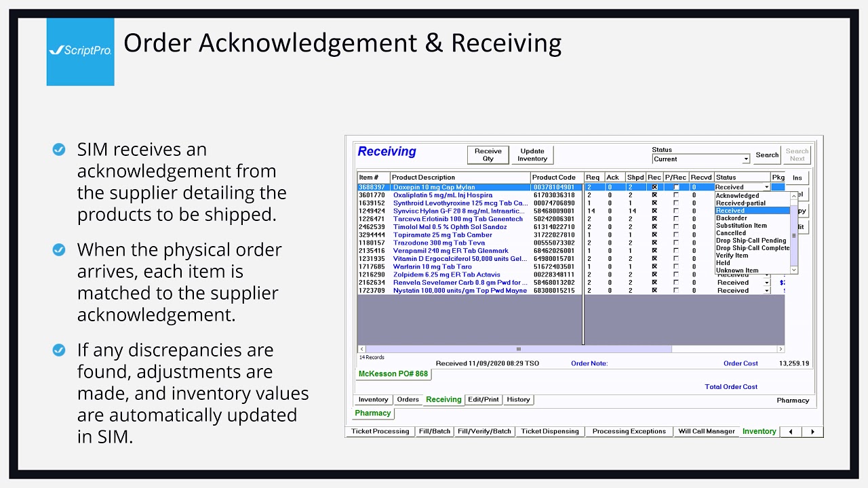Open the Ticket Dispensing tab
Image resolution: width=868 pixels, height=488 pixels.
(550, 431)
